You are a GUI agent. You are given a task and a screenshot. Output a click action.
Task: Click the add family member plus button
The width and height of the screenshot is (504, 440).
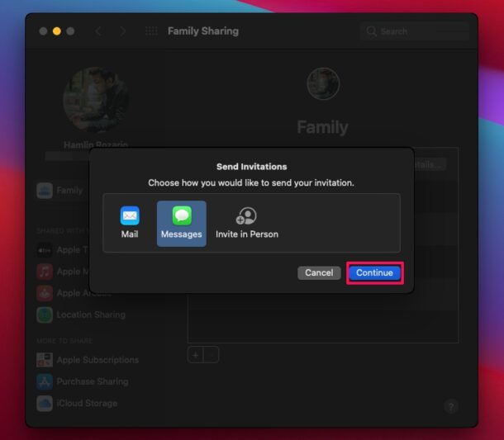[x=196, y=355]
